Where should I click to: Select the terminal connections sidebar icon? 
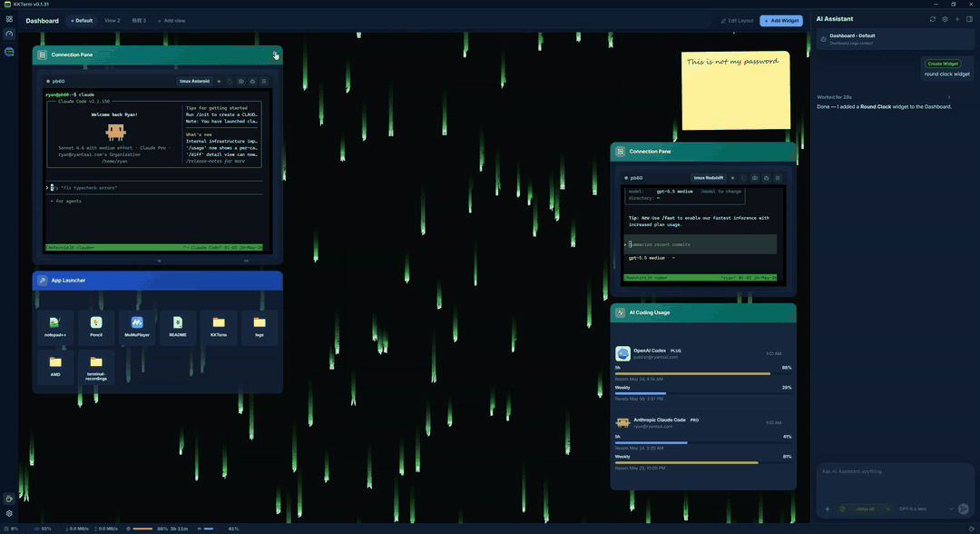[x=9, y=52]
